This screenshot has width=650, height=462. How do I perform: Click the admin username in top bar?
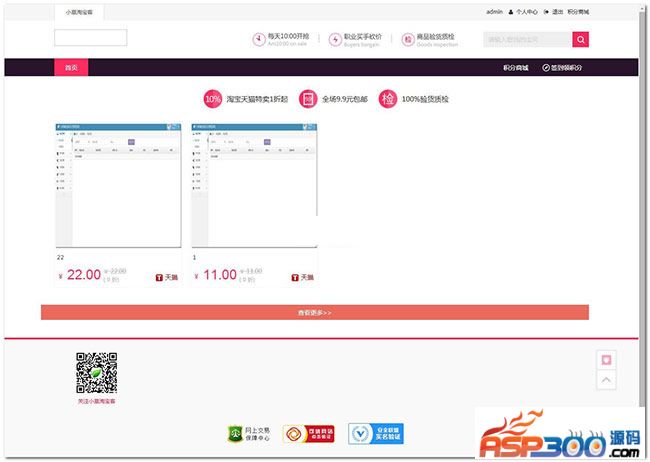(x=494, y=12)
